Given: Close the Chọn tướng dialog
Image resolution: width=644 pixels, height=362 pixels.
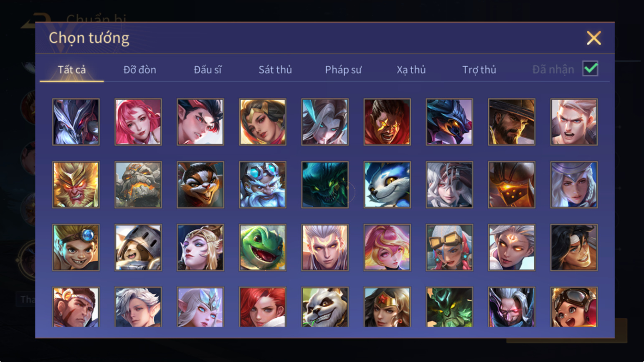Looking at the screenshot, I should pyautogui.click(x=593, y=38).
